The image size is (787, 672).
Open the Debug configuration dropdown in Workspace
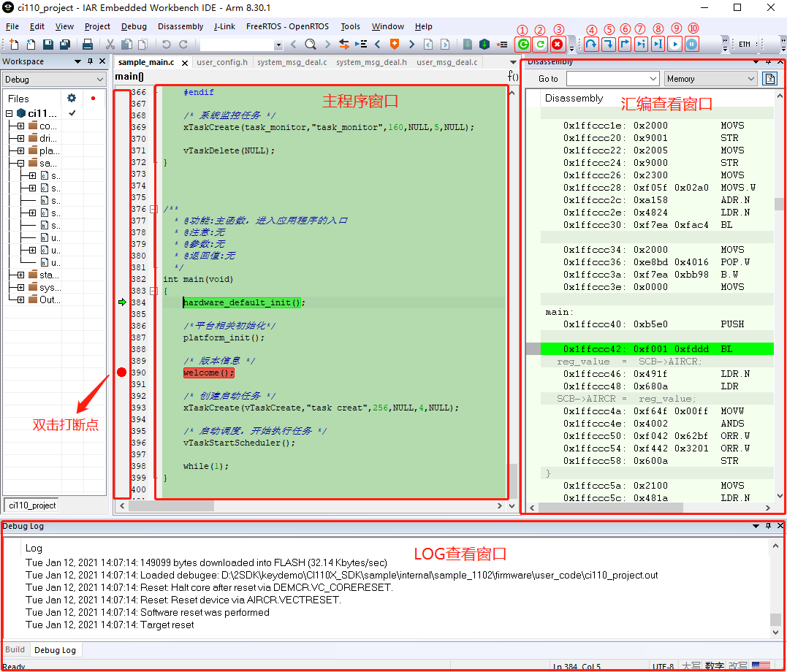[54, 80]
